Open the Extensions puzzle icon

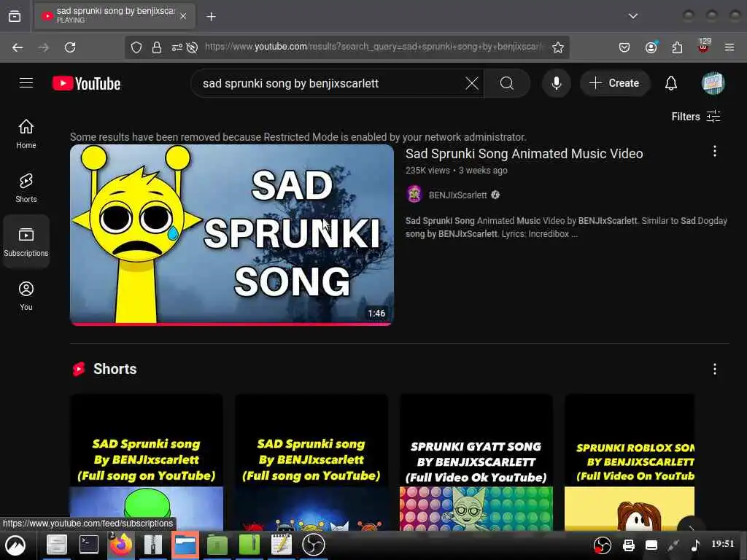(677, 47)
